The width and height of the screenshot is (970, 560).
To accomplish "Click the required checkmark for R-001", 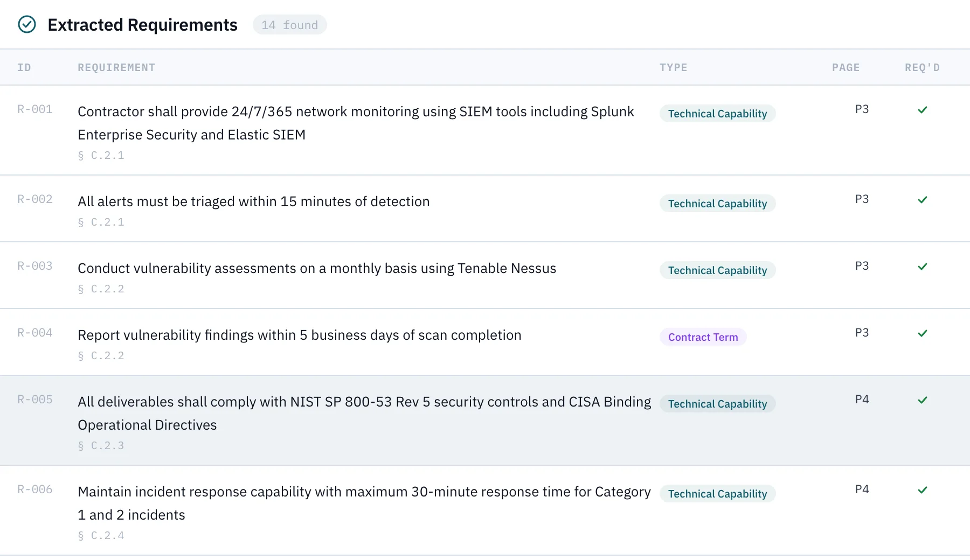I will click(923, 110).
